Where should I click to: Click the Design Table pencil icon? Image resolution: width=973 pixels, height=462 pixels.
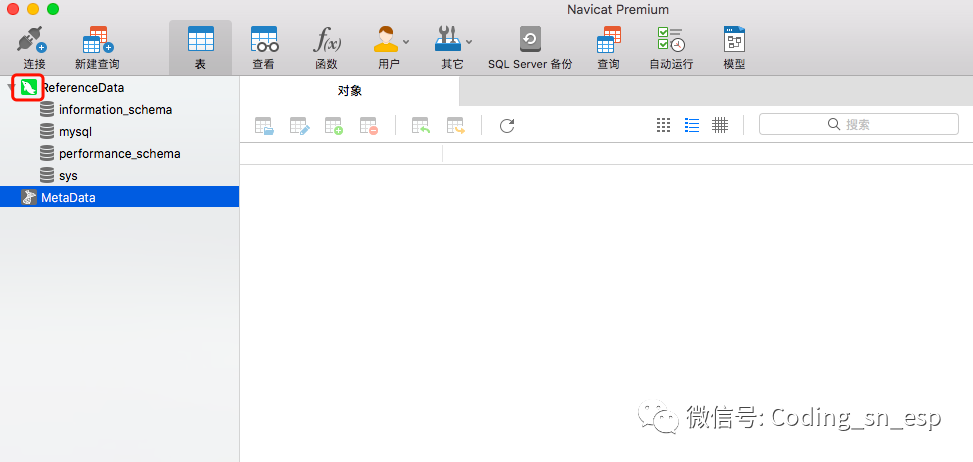click(x=300, y=126)
